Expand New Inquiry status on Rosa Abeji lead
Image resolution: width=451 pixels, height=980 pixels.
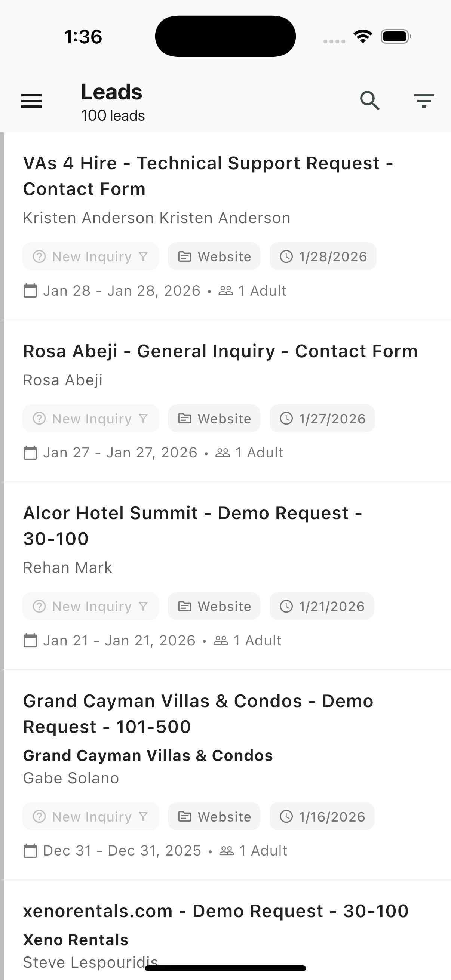point(90,419)
